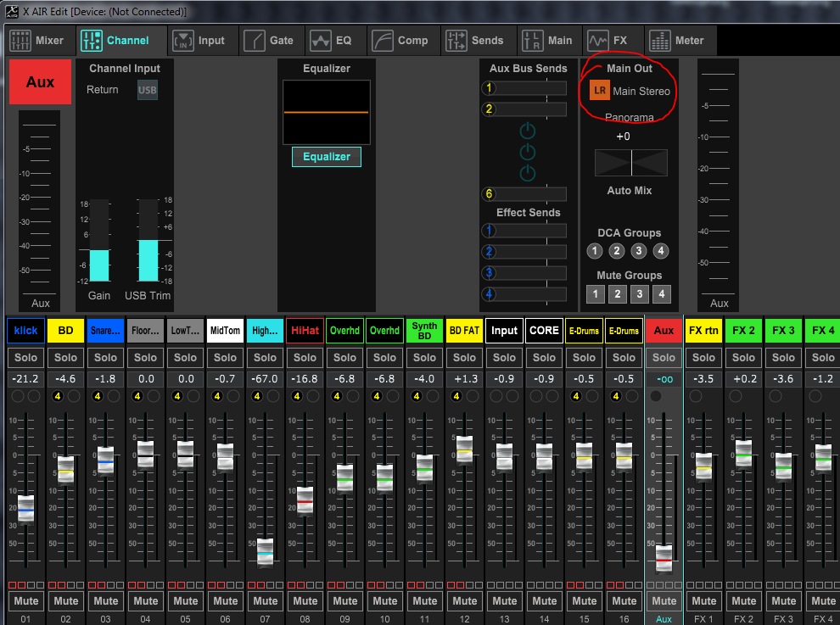Click the Panorama pan control
The height and width of the screenshot is (625, 840).
coord(631,163)
